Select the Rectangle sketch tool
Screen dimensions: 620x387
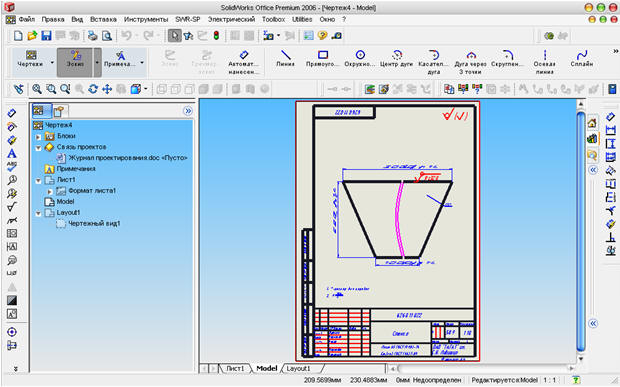point(323,59)
